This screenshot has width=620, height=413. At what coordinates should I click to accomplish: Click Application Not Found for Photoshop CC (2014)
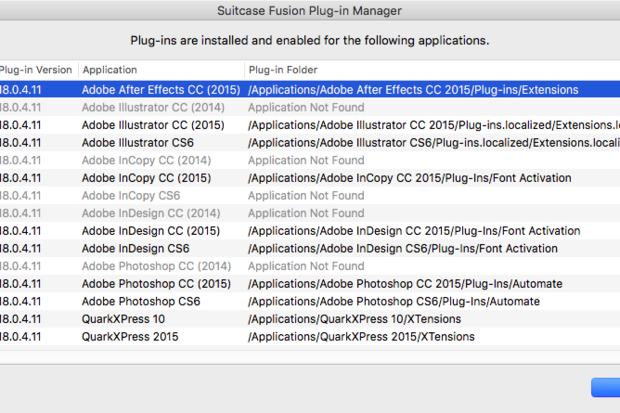306,266
